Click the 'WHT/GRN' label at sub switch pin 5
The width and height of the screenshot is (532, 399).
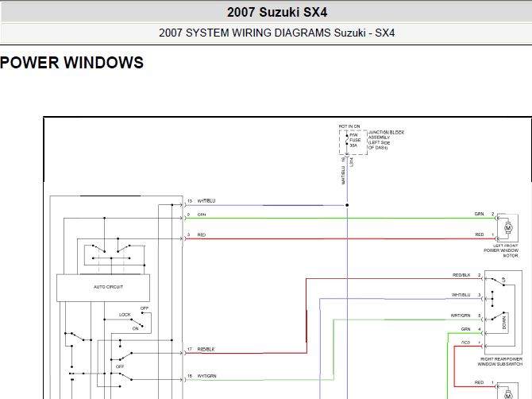[x=461, y=316]
